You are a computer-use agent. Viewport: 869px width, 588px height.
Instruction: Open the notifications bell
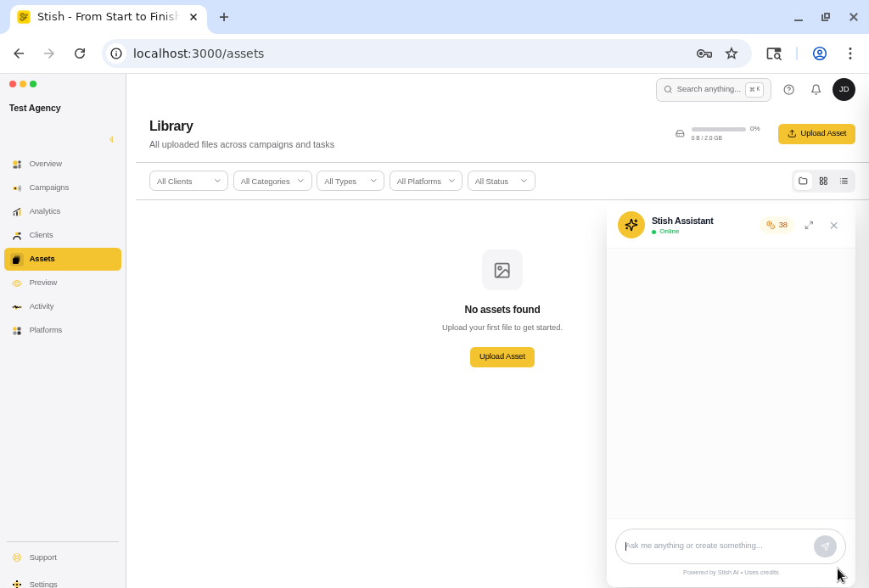pyautogui.click(x=816, y=90)
